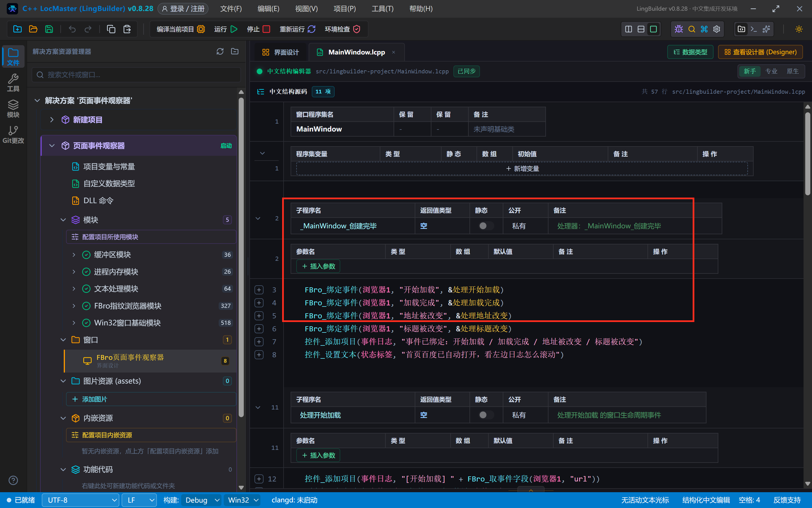This screenshot has width=812, height=508.
Task: Select single pane layout icon
Action: (653, 29)
